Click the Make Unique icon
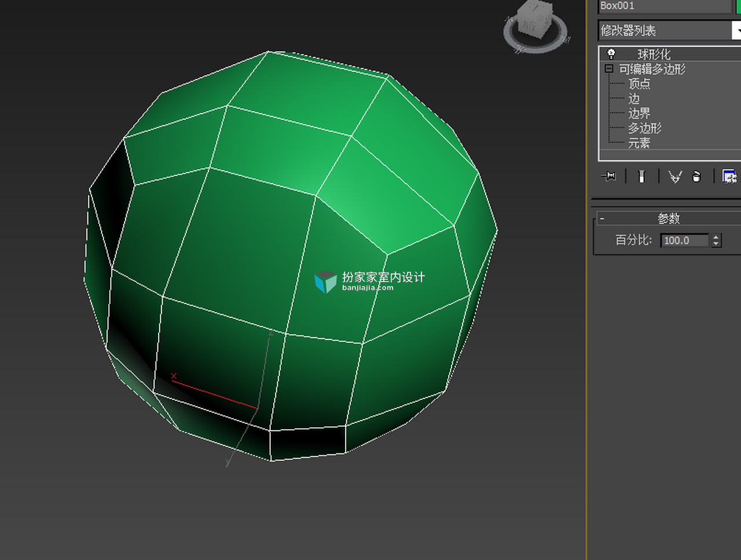 675,177
